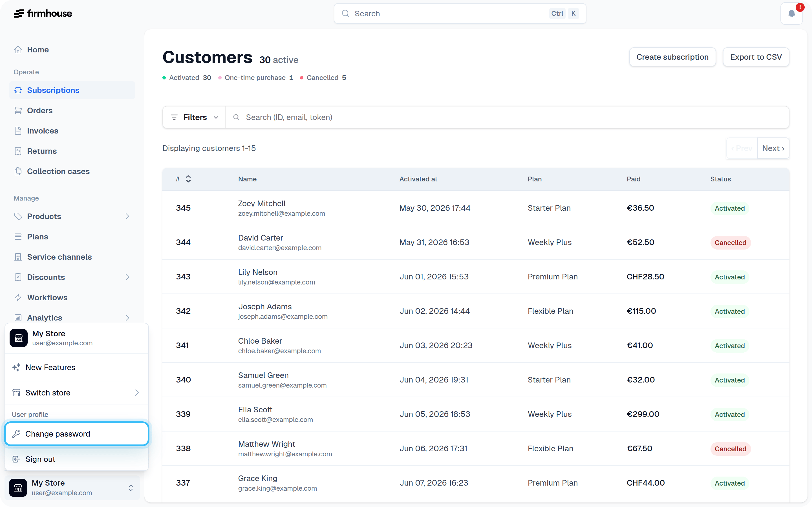Click the Export to CSV button
Viewport: 812px width, 507px height.
[756, 57]
